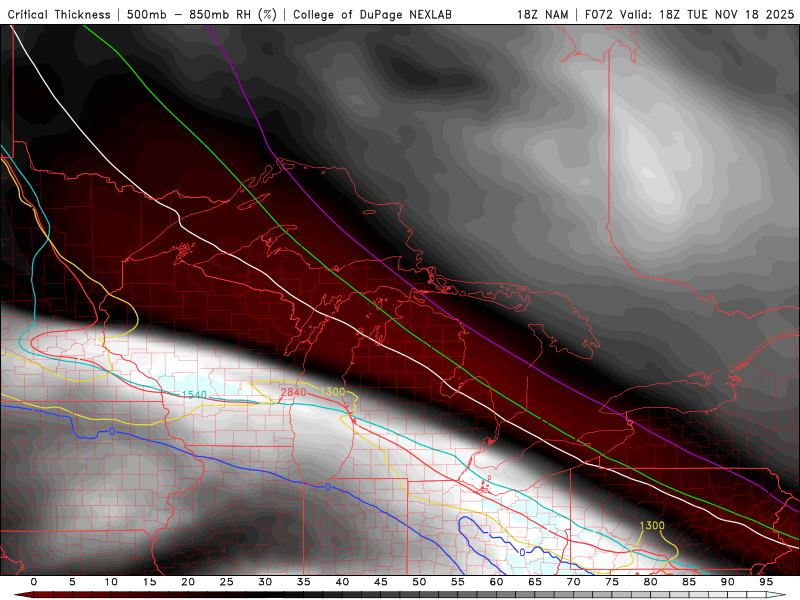This screenshot has width=800, height=600.
Task: Select the "18Z NAM" model run label
Action: click(543, 15)
